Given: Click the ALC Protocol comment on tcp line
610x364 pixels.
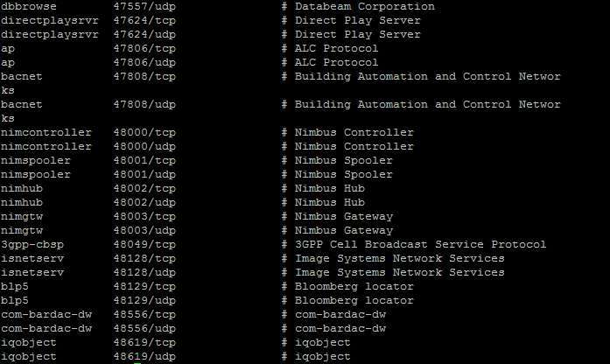Looking at the screenshot, I should click(x=336, y=49).
